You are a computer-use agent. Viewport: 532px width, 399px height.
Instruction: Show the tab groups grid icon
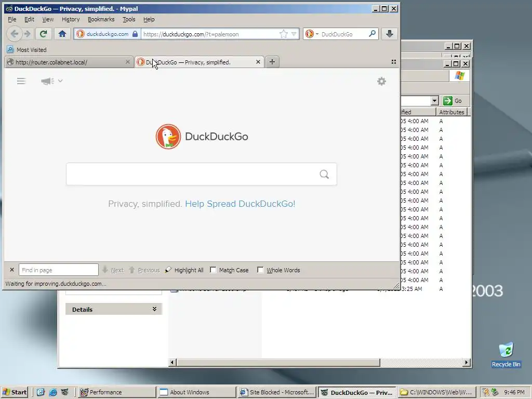pyautogui.click(x=394, y=62)
